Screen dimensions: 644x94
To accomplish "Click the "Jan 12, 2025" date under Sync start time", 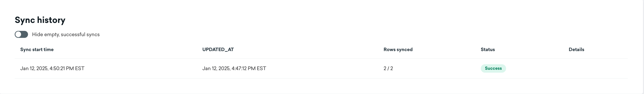I will click(34, 68).
